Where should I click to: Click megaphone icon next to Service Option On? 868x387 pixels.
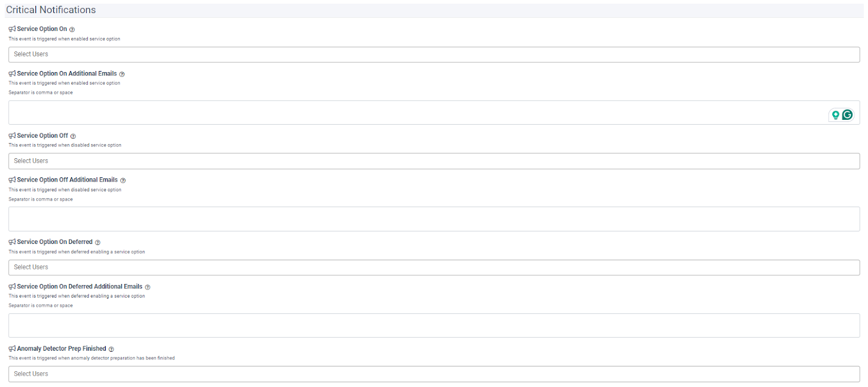pos(12,29)
